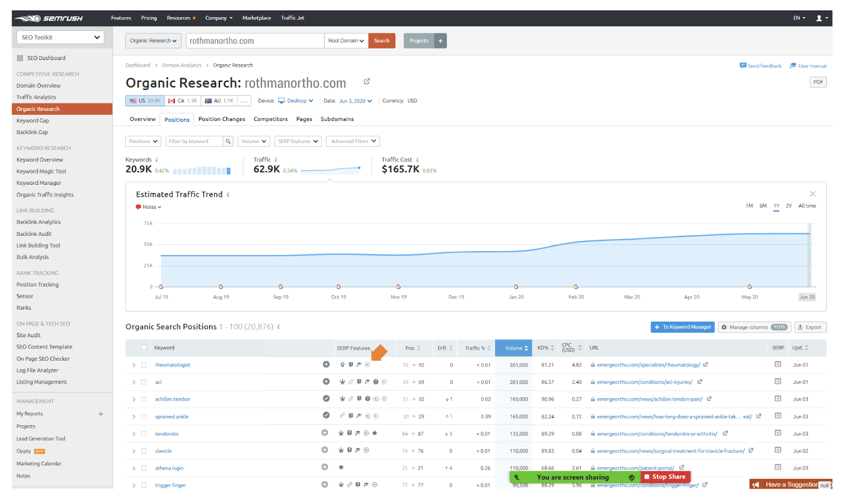Expand the tendonitis keyword row
The width and height of the screenshot is (850, 504).
click(134, 434)
